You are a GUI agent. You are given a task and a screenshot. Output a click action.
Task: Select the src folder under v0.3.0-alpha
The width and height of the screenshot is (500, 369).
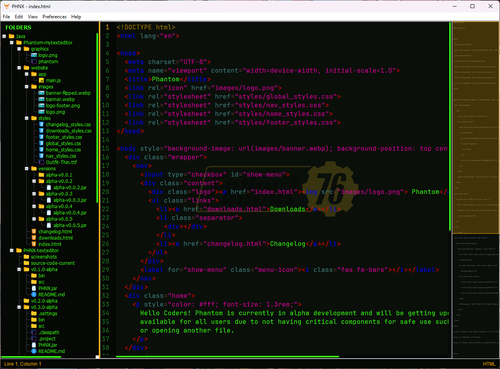[x=41, y=326]
